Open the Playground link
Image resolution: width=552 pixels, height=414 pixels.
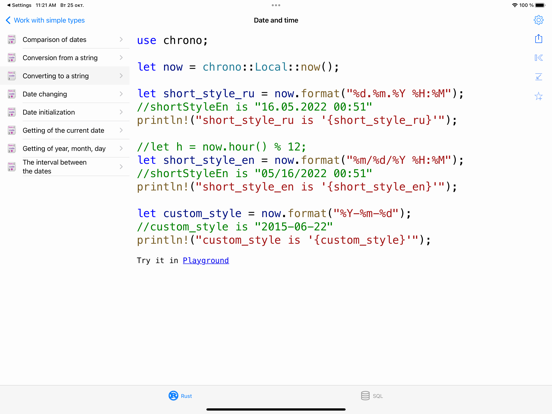coord(206,261)
